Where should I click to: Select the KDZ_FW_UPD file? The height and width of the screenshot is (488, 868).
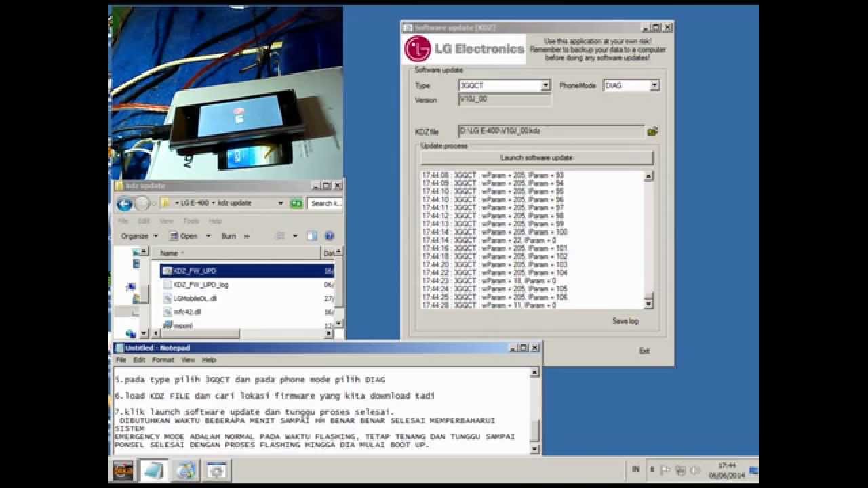coord(247,271)
